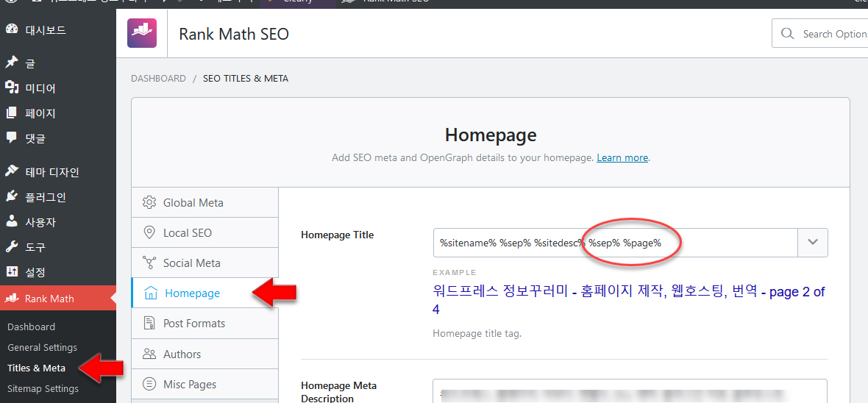The width and height of the screenshot is (868, 403).
Task: Click the 테마 디자인 brush icon
Action: tap(11, 171)
